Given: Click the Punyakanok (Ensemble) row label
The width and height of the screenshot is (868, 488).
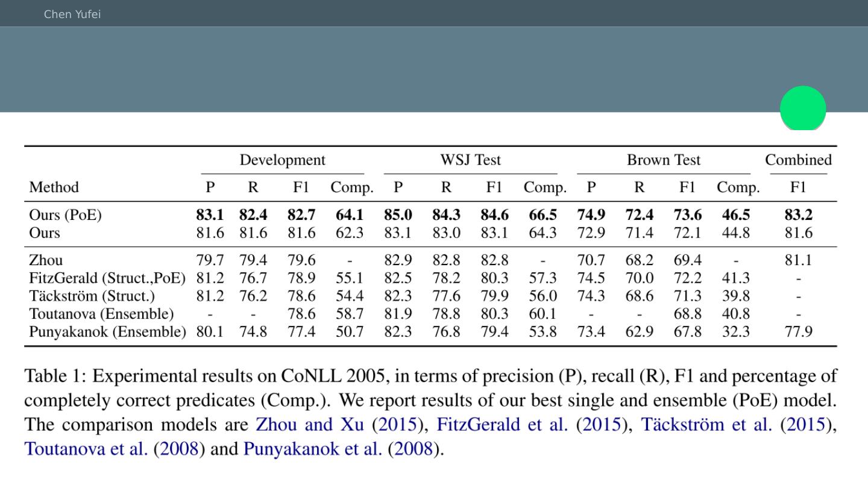Looking at the screenshot, I should coord(107,332).
